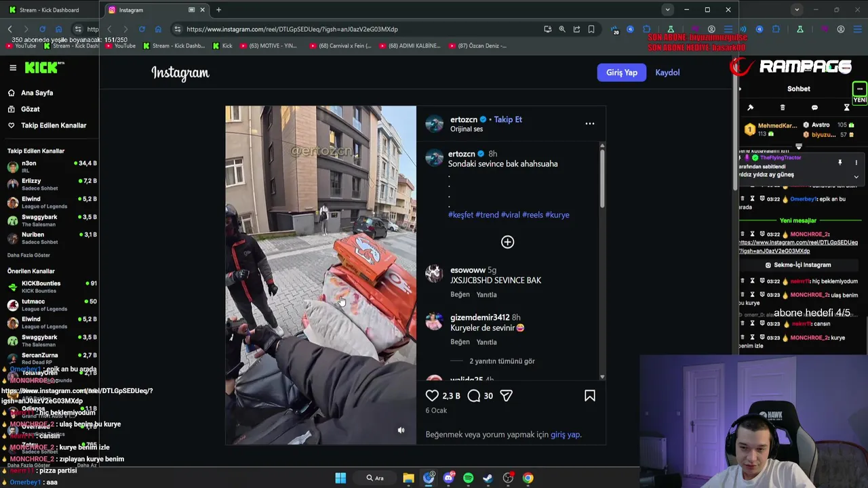
Task: Expand Daha Fazla Göster under followed channels
Action: coord(28,255)
